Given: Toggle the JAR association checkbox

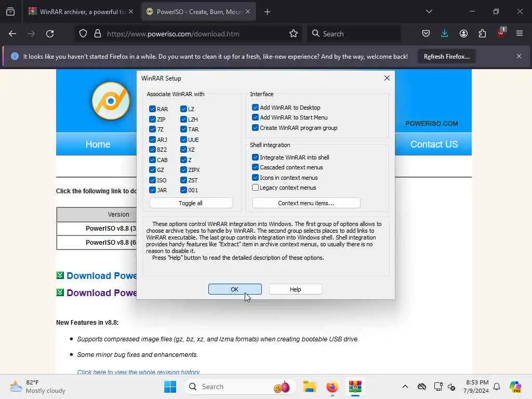Looking at the screenshot, I should pyautogui.click(x=152, y=190).
